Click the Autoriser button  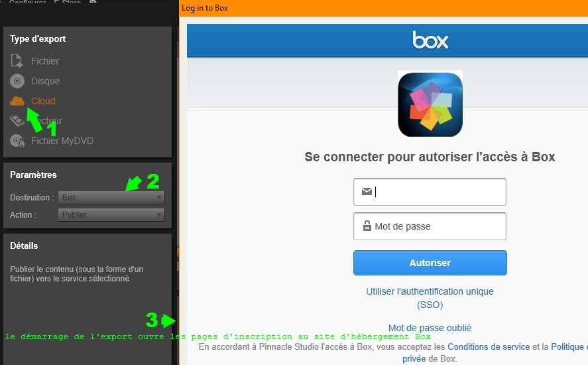430,263
